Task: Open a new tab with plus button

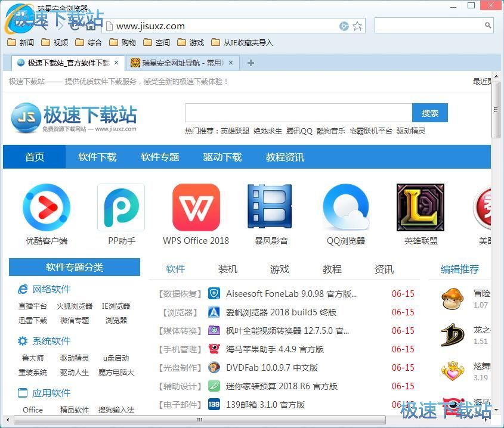Action: pos(251,63)
